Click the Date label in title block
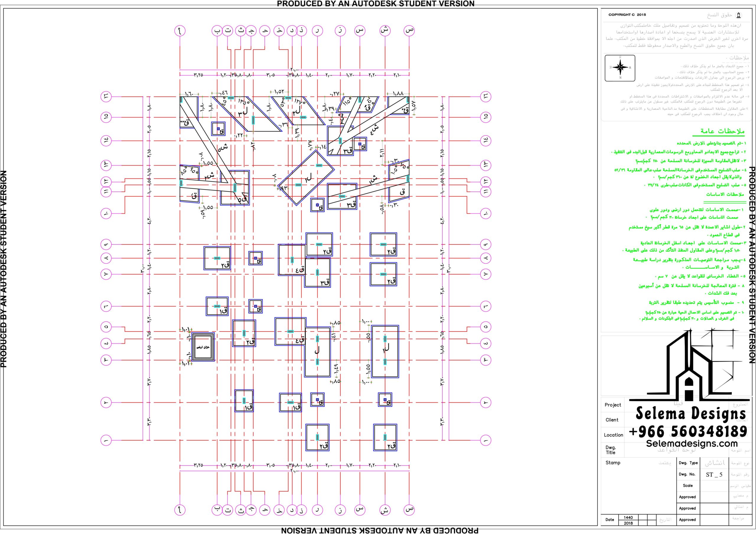Viewport: 756px width, 534px height. [x=610, y=520]
